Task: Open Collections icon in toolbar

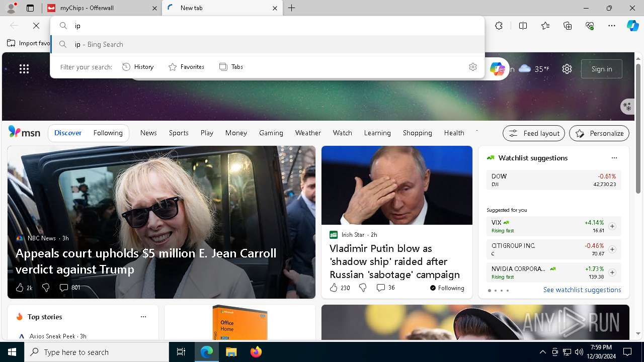Action: 568,26
